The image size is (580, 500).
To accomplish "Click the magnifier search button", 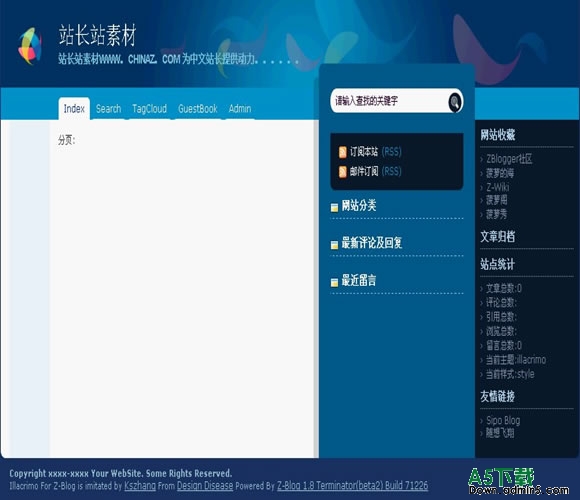I will [455, 102].
